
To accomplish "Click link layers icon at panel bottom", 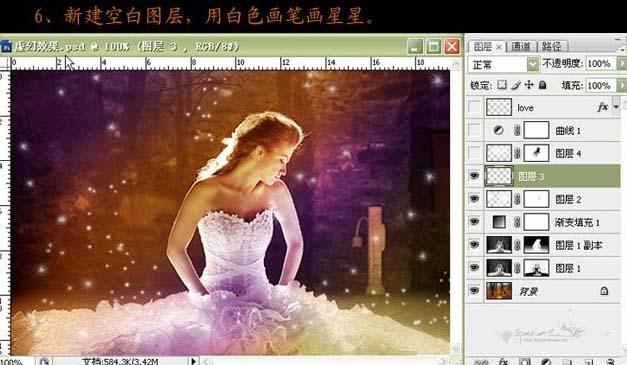I will 481,362.
